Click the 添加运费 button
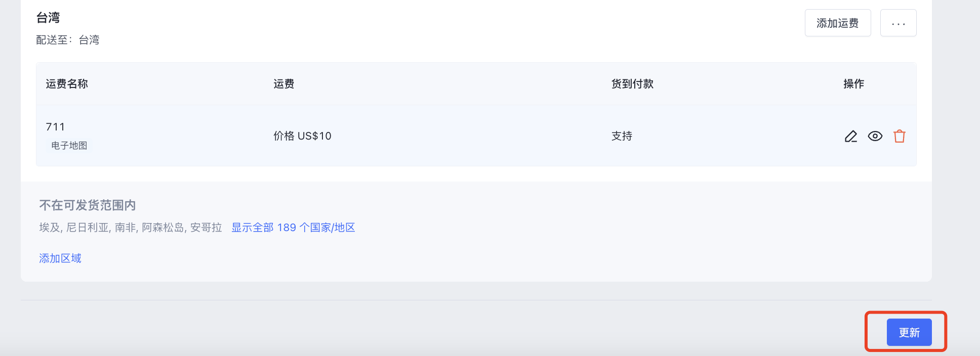The height and width of the screenshot is (356, 980). point(838,23)
